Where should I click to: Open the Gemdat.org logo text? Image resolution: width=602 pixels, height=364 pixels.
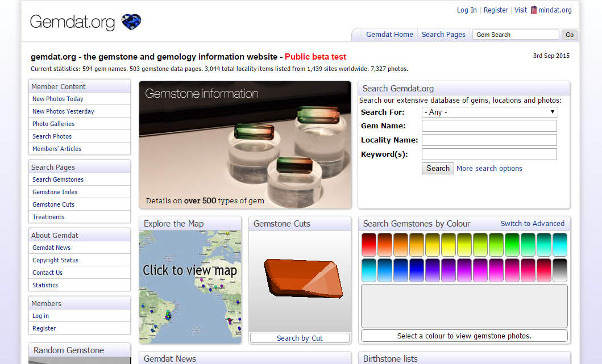point(72,22)
